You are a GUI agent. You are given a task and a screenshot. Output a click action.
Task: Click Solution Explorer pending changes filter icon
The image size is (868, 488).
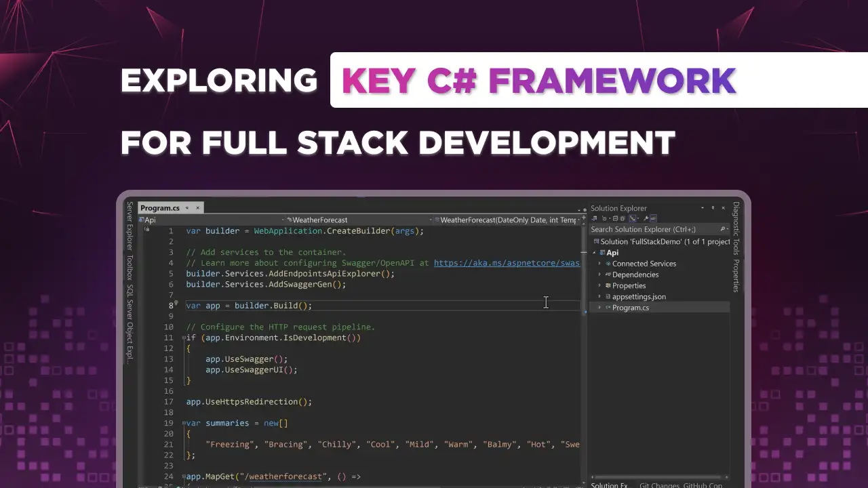pyautogui.click(x=604, y=218)
